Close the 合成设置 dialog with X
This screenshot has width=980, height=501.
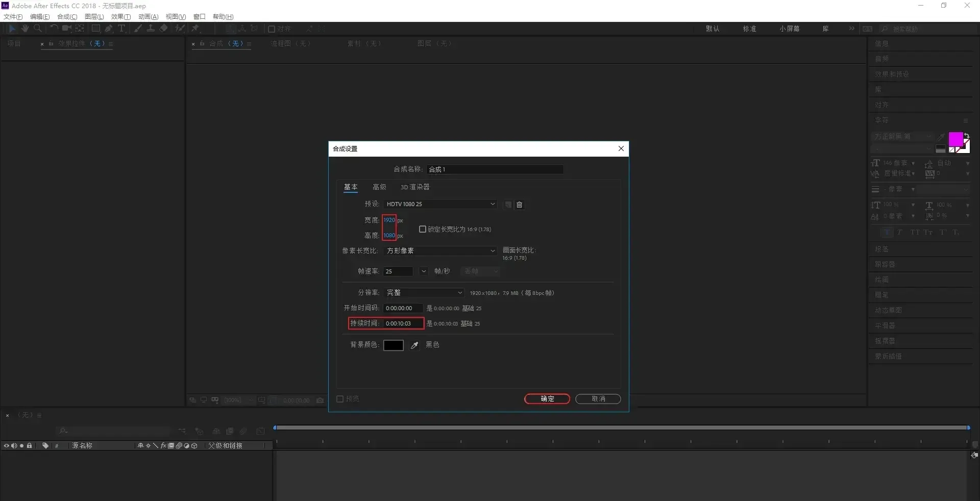click(x=621, y=148)
